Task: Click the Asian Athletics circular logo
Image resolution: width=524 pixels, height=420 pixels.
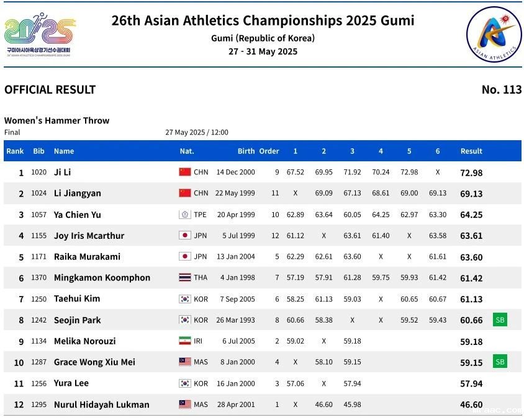Action: 494,34
